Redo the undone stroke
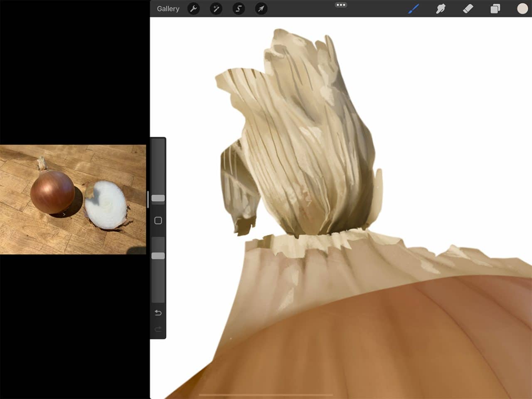Screen dimensions: 532x399 [x=158, y=329]
